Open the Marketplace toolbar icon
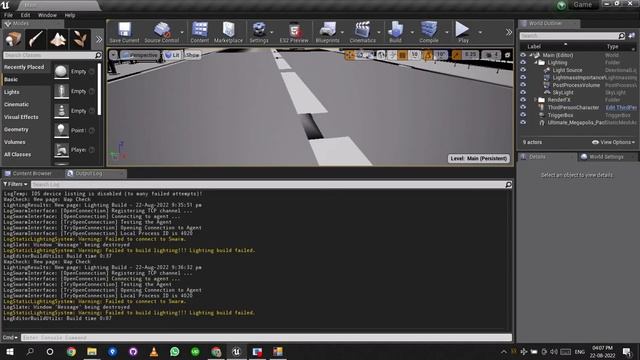Screen dimensions: 640x360 tap(229, 32)
